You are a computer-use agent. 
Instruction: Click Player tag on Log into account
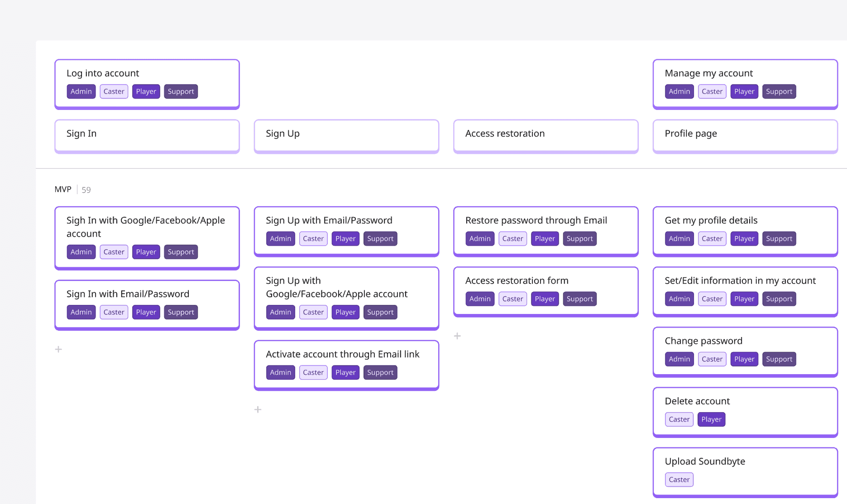[146, 91]
